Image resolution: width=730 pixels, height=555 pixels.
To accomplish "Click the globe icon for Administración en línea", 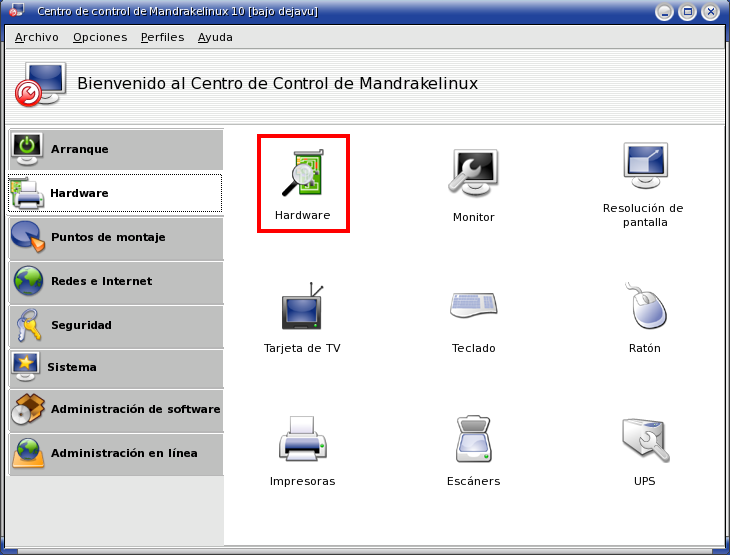I will pyautogui.click(x=28, y=453).
